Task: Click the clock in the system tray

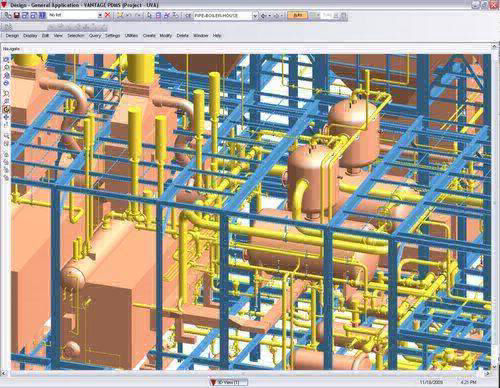Action: pos(469,382)
